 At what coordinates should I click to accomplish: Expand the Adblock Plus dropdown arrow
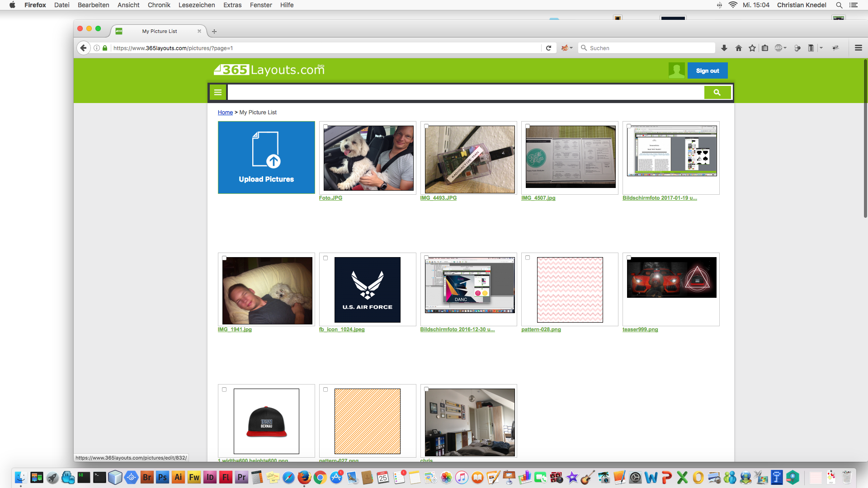click(785, 48)
